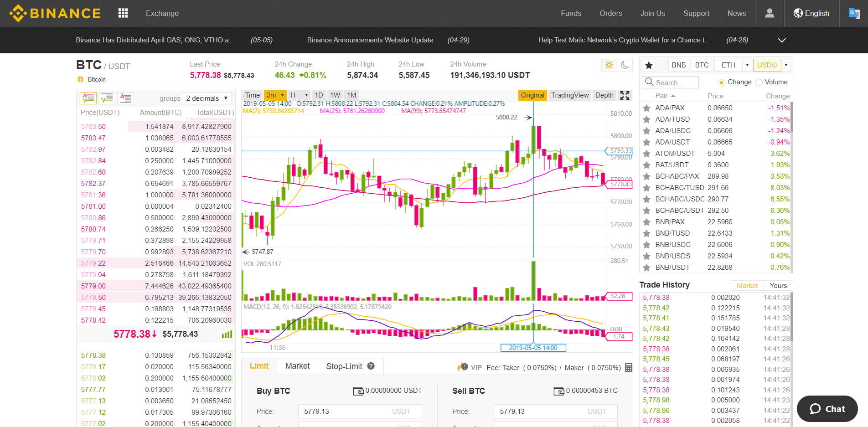This screenshot has width=868, height=427.
Task: Sort pairs by the Pair column
Action: 665,96
